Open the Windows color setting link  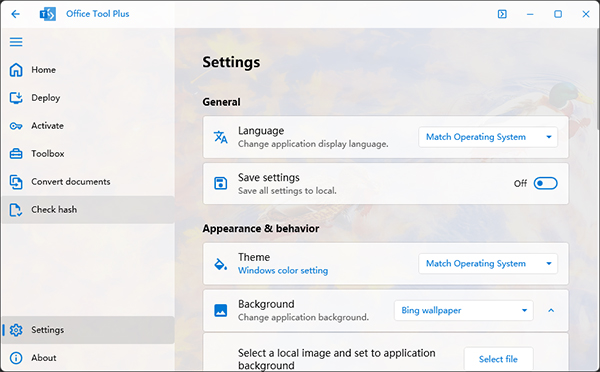click(x=283, y=271)
